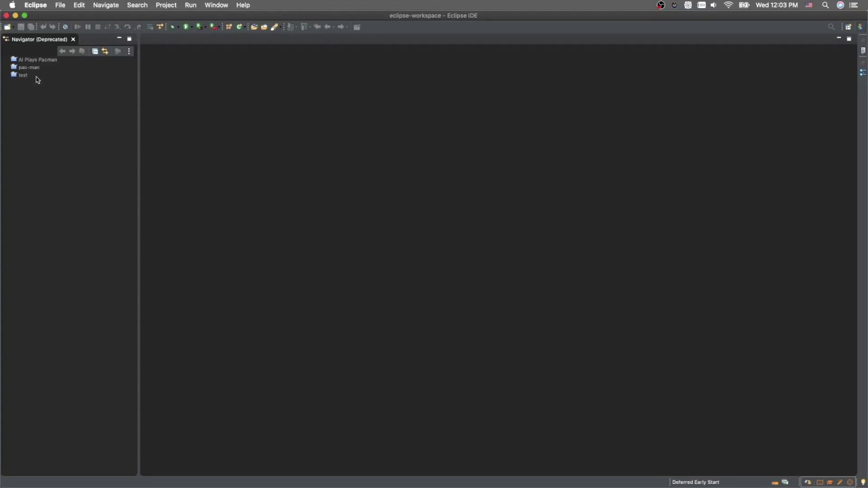Click the Skip All Breakpoints icon

(65, 27)
